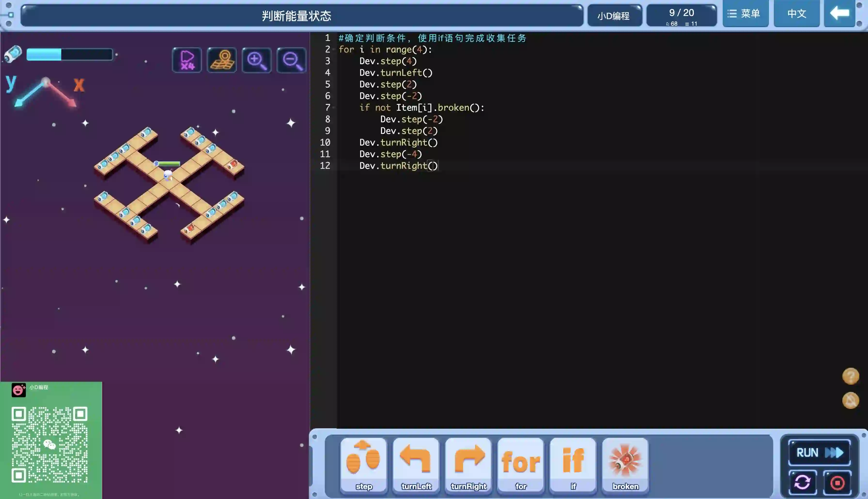The height and width of the screenshot is (499, 868).
Task: Zoom in on the game map
Action: [256, 60]
